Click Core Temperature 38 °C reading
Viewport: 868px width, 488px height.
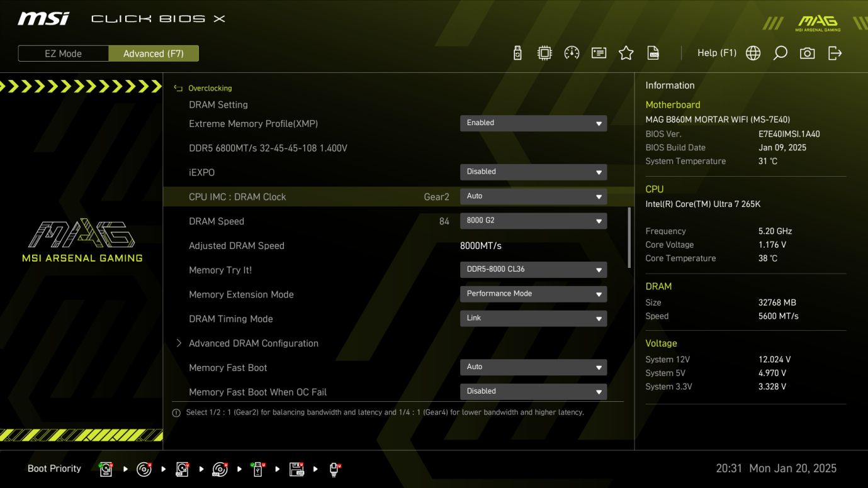pyautogui.click(x=768, y=258)
